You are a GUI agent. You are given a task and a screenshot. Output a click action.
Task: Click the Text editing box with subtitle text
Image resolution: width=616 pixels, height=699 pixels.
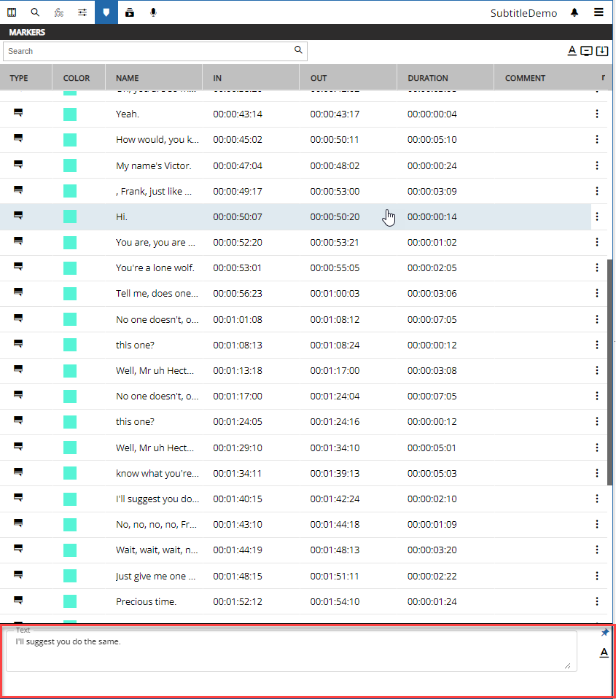[292, 651]
